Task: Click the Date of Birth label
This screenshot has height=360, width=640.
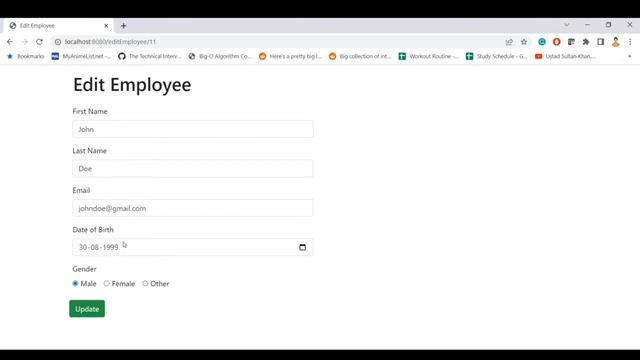Action: click(x=93, y=229)
